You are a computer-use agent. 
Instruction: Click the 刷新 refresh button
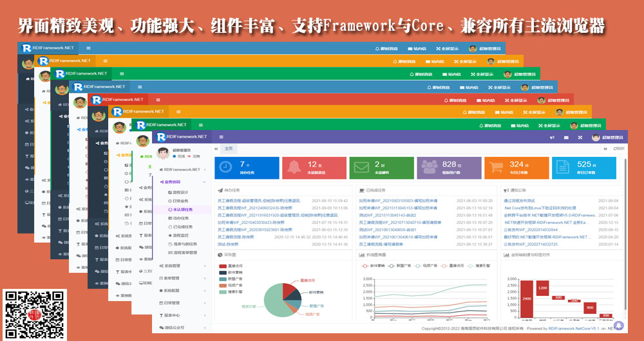(x=619, y=149)
